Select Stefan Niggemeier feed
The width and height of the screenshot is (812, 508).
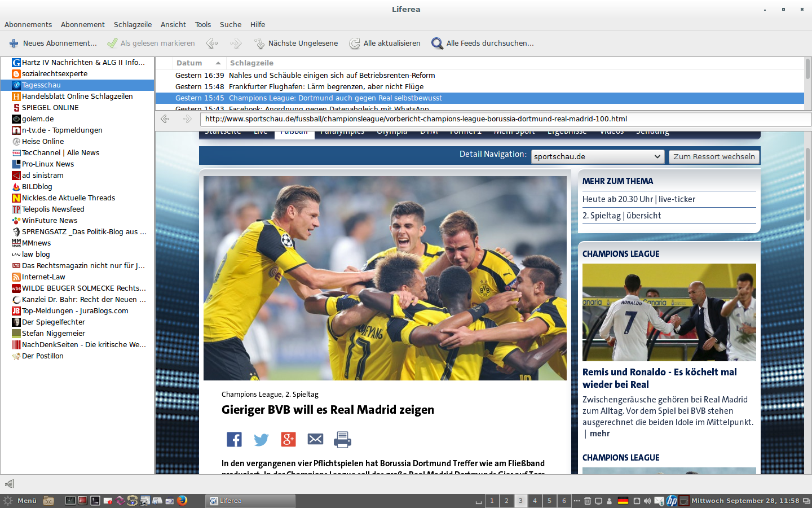pos(77,333)
